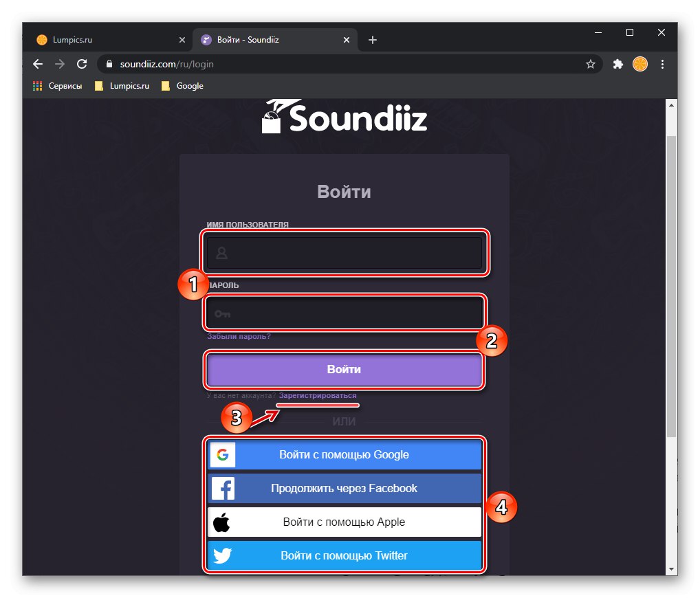Image resolution: width=700 pixels, height=598 pixels.
Task: Click the scrollbar up arrow
Action: 671,105
